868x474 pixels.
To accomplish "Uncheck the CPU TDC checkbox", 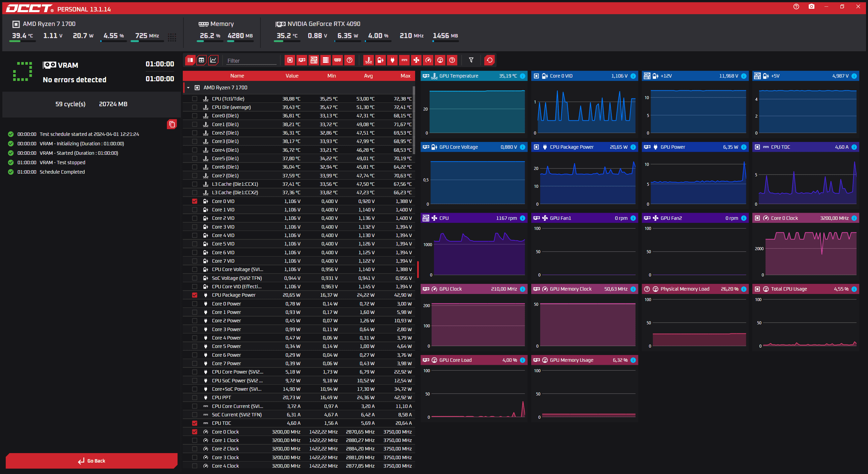I will click(195, 423).
